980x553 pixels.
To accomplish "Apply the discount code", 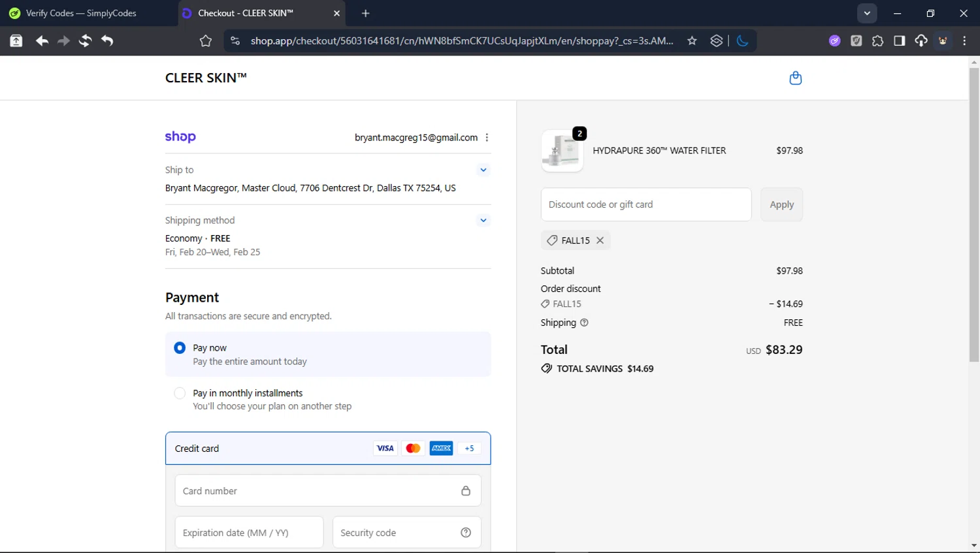I will [x=781, y=204].
